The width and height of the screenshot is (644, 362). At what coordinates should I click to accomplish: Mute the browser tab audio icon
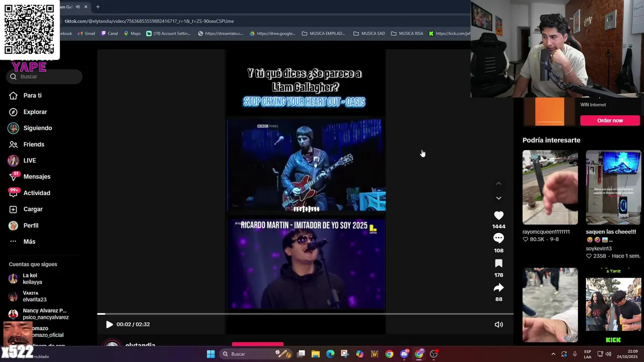[77, 7]
